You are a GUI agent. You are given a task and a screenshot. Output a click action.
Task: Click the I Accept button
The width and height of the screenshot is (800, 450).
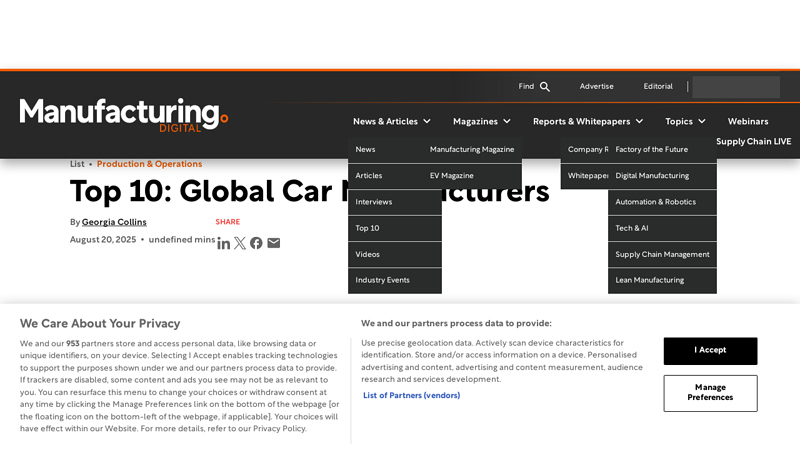tap(710, 351)
